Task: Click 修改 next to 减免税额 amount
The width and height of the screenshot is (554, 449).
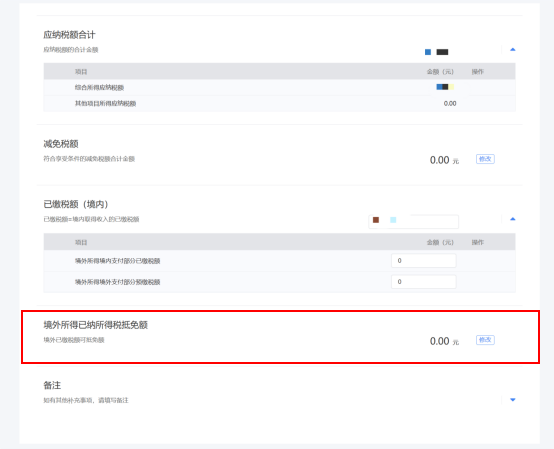Action: pyautogui.click(x=485, y=159)
